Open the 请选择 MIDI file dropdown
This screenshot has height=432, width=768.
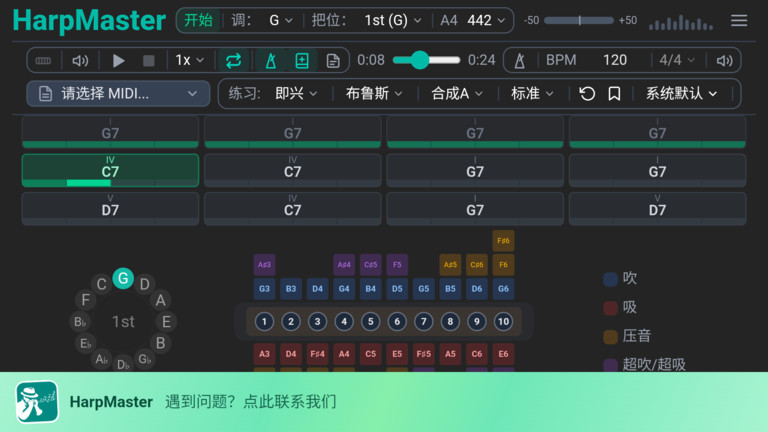coord(118,94)
